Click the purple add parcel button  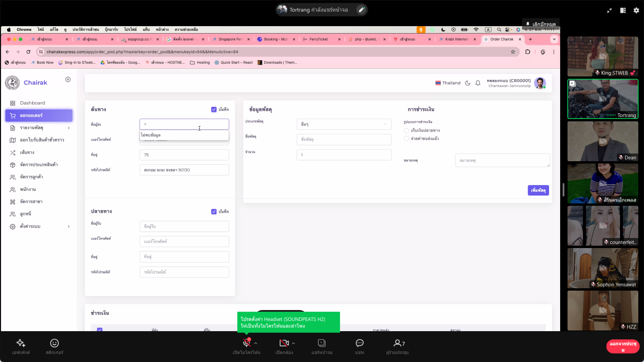538,190
